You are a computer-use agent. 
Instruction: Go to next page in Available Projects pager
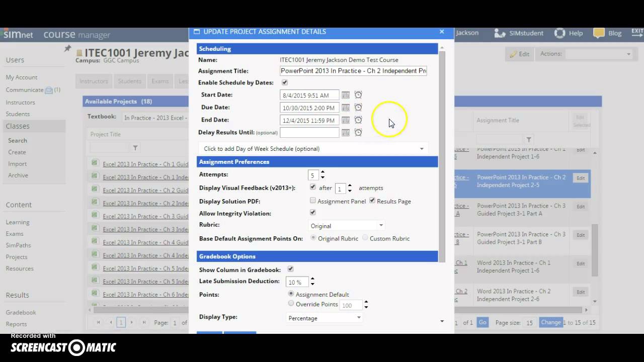pos(132,322)
